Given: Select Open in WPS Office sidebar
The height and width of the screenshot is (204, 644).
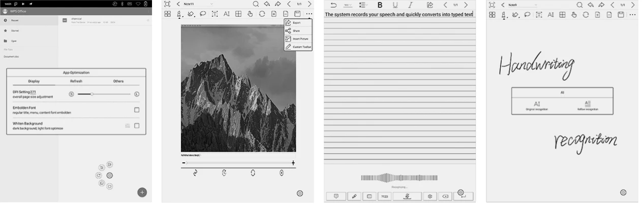Looking at the screenshot, I should [x=29, y=41].
